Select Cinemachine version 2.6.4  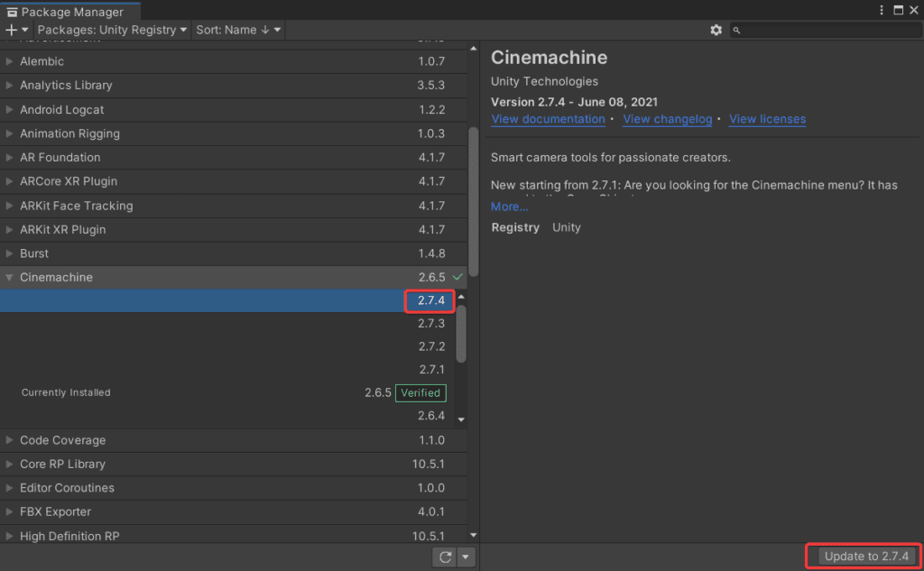pyautogui.click(x=227, y=416)
